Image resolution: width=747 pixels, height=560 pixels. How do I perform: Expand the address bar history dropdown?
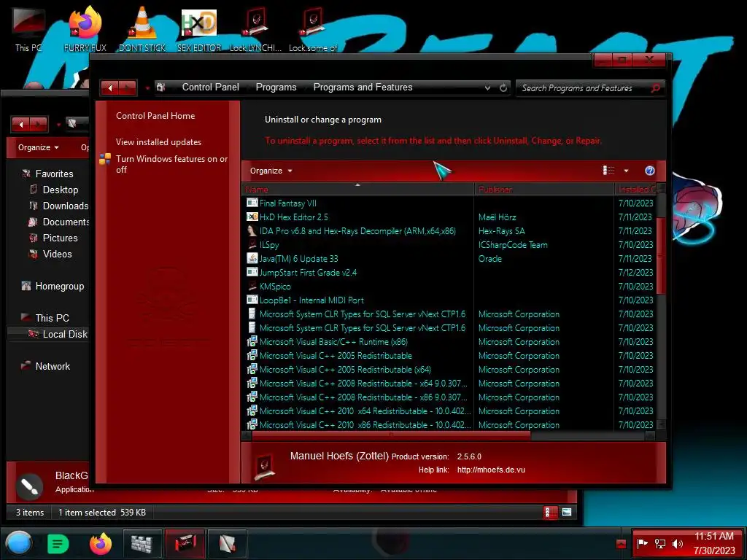tap(487, 87)
